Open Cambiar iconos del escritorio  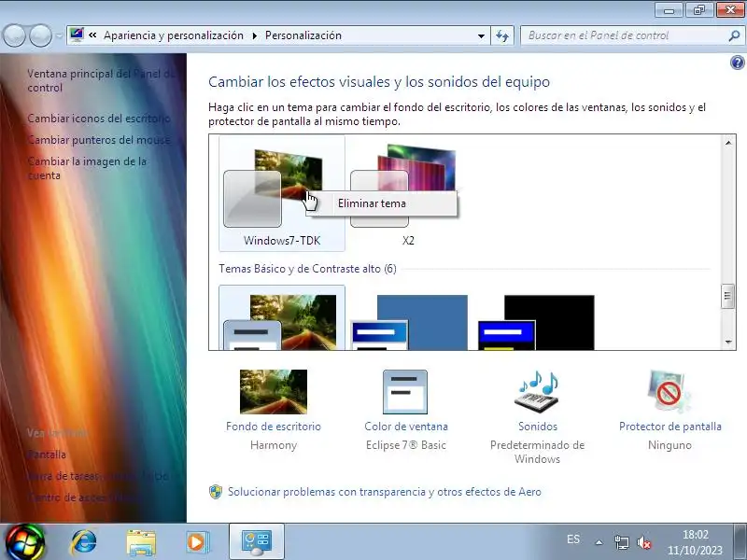pyautogui.click(x=99, y=119)
